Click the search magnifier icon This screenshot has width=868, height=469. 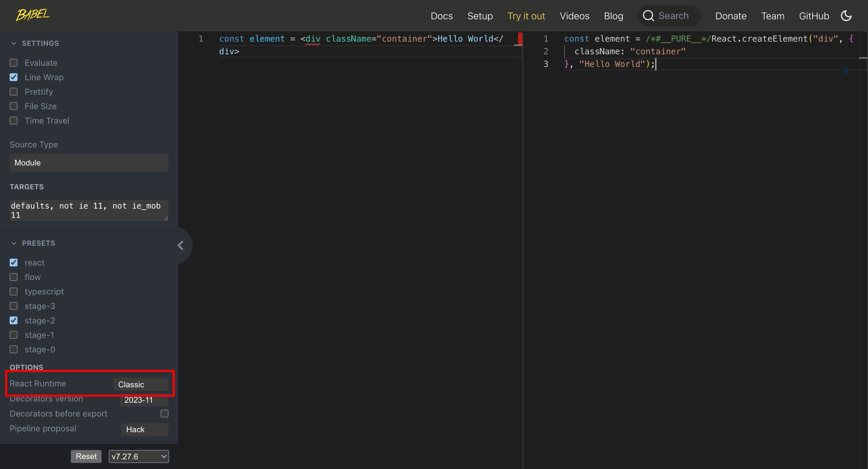[x=648, y=16]
